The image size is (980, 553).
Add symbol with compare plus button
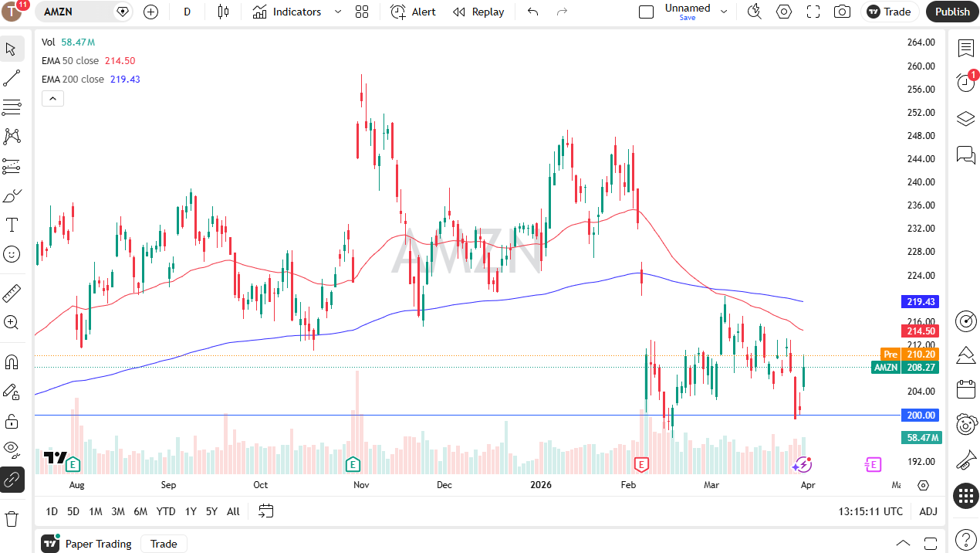pyautogui.click(x=150, y=12)
